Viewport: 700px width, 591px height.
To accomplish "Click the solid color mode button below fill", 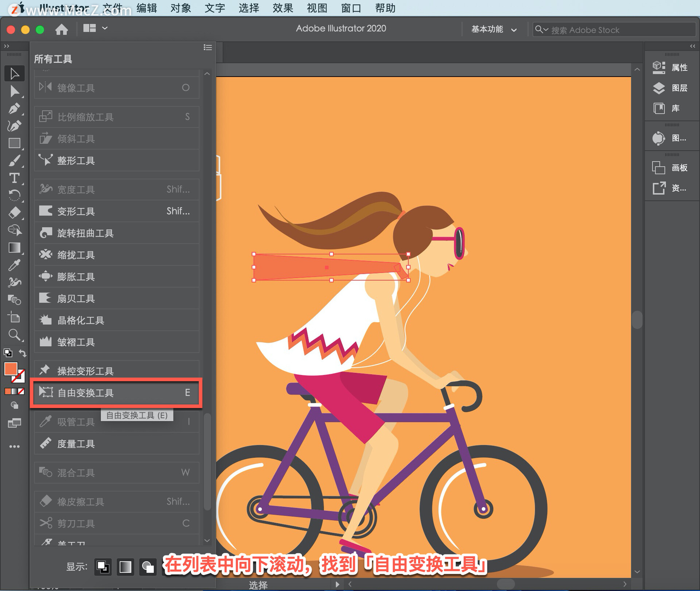I will tap(8, 391).
